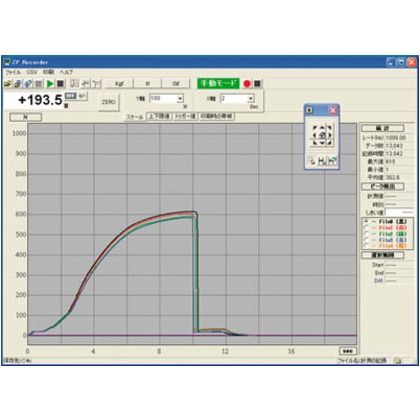Image resolution: width=420 pixels, height=420 pixels.
Task: Click the +193.5 force reading display
Action: (x=40, y=100)
